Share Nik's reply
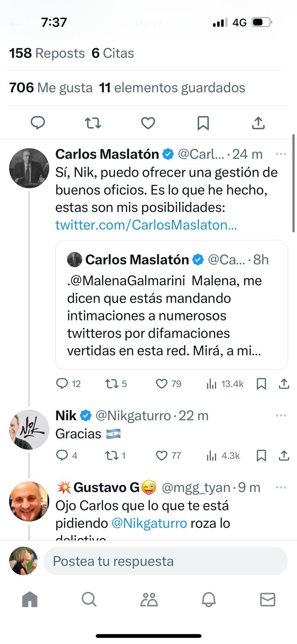Image resolution: width=297 pixels, height=644 pixels. coord(284,456)
